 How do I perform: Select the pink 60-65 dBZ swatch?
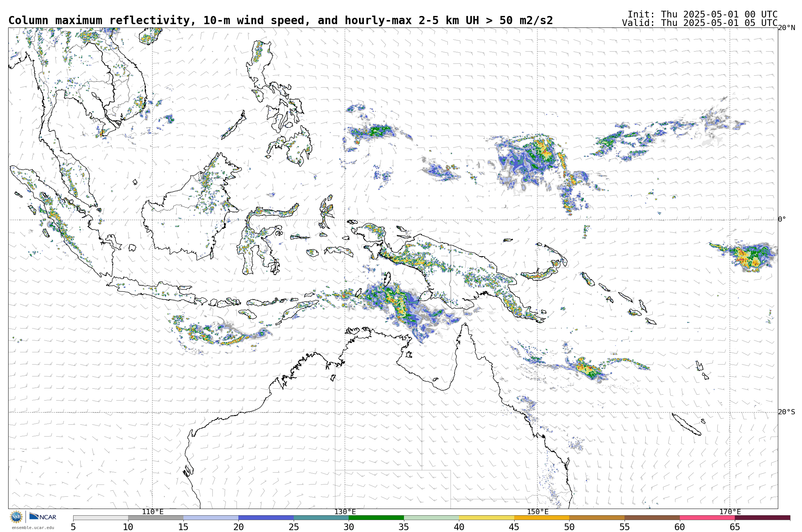(707, 518)
